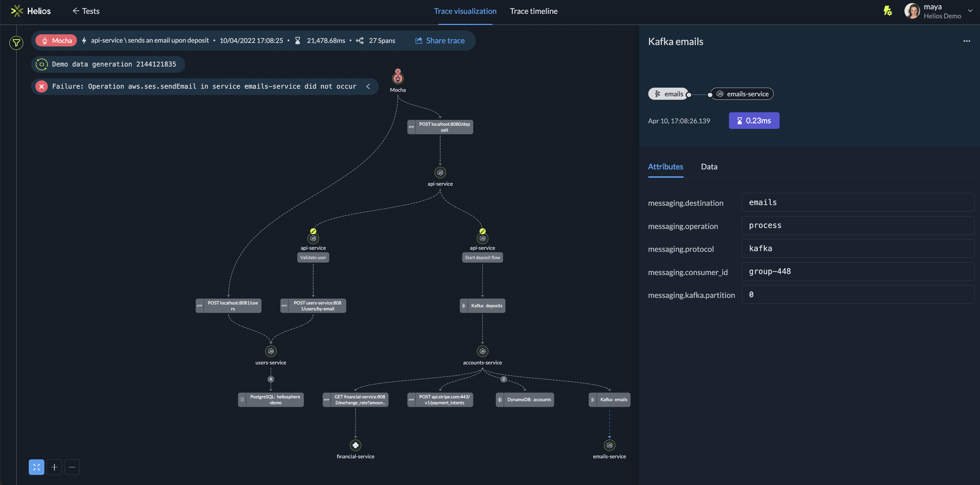Zoom in with the plus button

coord(54,467)
